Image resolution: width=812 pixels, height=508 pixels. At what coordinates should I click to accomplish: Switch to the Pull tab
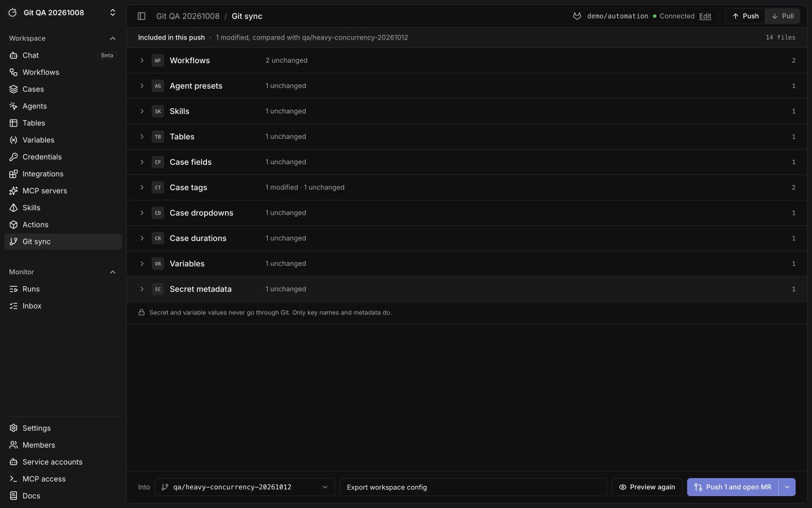pyautogui.click(x=782, y=16)
